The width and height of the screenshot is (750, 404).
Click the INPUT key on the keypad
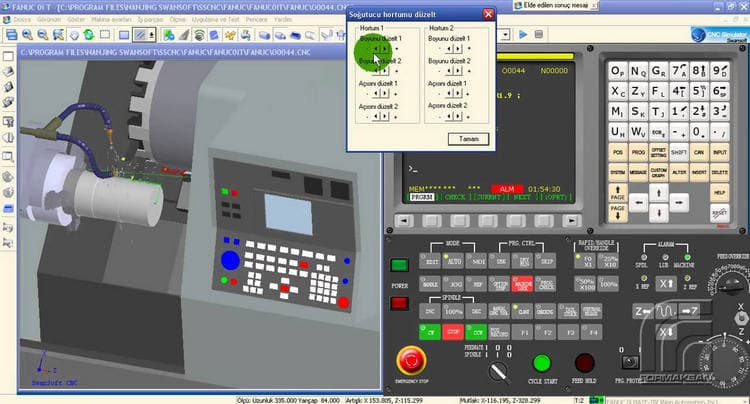click(x=719, y=153)
